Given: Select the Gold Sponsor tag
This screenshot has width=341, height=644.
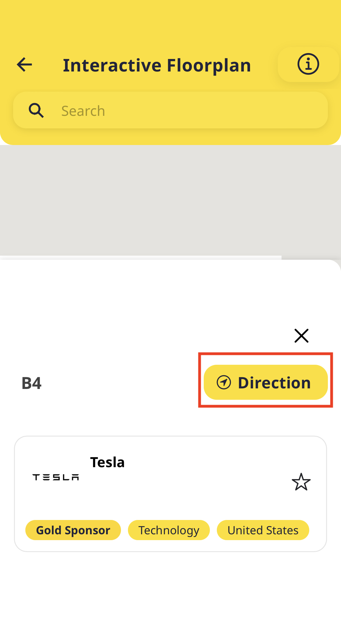Looking at the screenshot, I should (x=73, y=530).
